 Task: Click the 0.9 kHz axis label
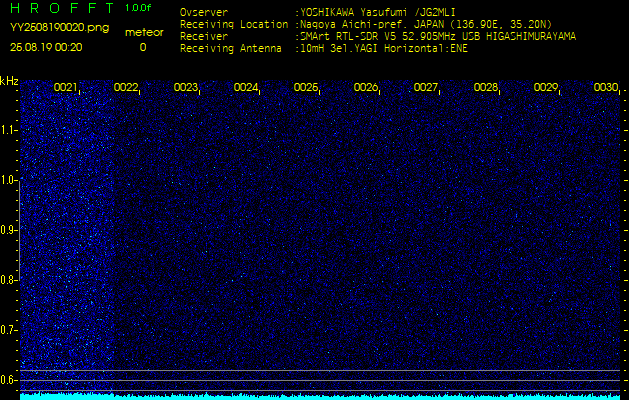pos(8,230)
